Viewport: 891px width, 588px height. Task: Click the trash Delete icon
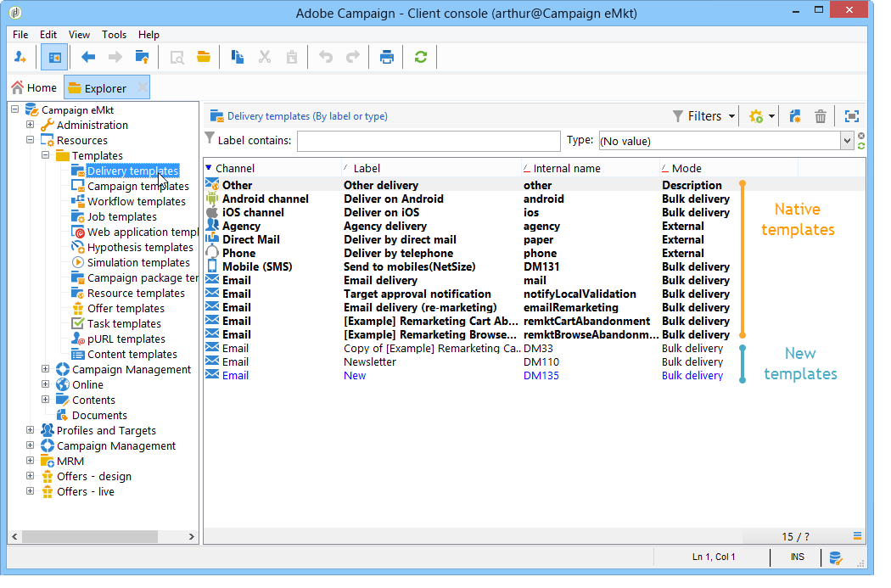[x=821, y=116]
